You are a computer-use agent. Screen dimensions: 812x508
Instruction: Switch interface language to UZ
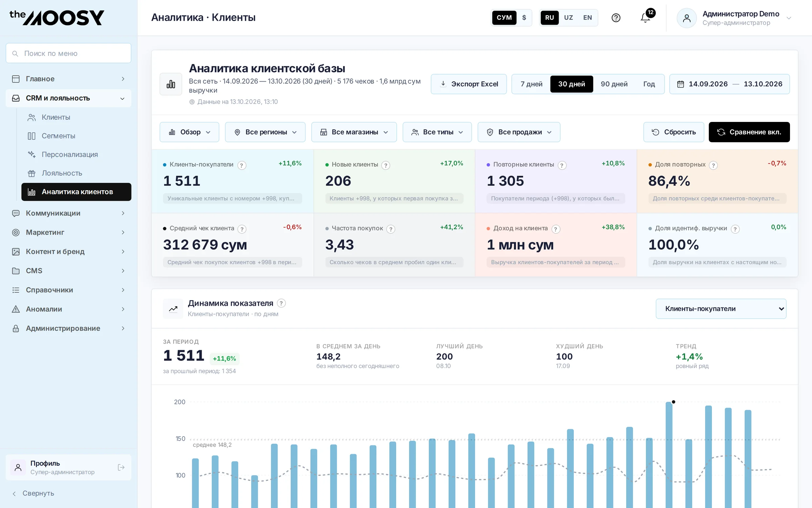[568, 18]
